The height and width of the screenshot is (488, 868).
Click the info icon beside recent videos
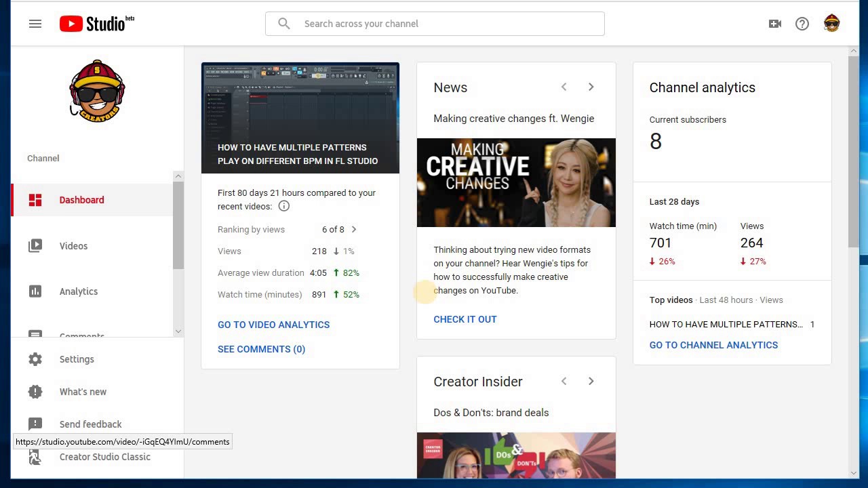click(x=284, y=206)
